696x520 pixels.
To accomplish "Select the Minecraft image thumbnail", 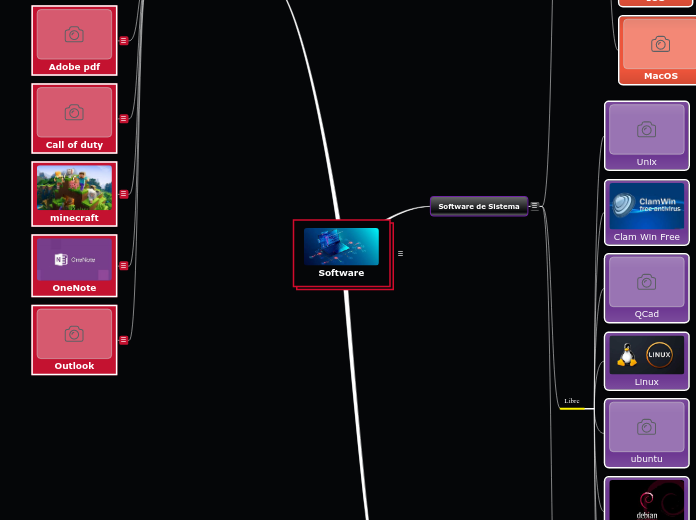I will click(x=74, y=188).
